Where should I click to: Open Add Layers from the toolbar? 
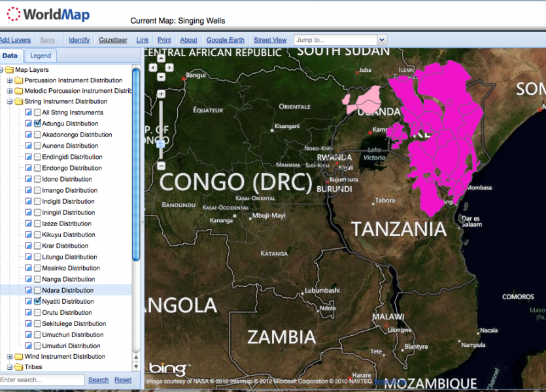[x=15, y=40]
